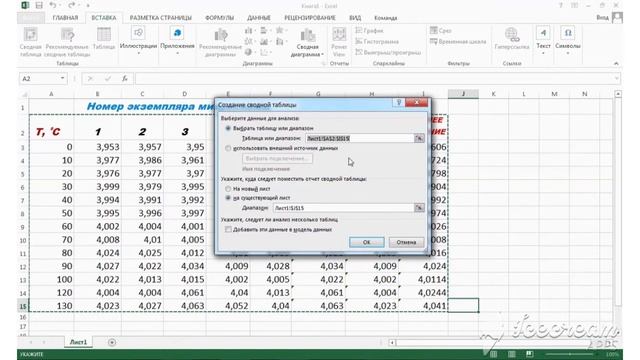Open the Сводная диаграмма dropdown
Screen dimensions: 640x360
(307, 42)
